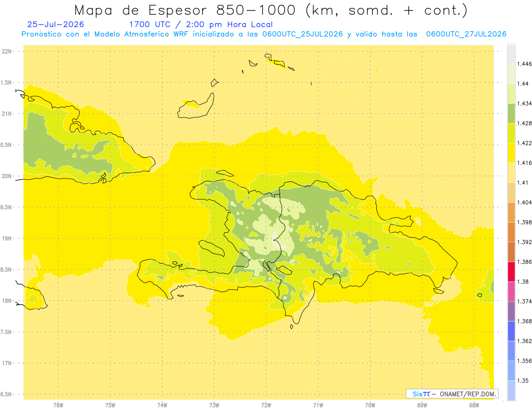Click the 17N latitude label
The height and width of the screenshot is (411, 532).
(x=7, y=363)
